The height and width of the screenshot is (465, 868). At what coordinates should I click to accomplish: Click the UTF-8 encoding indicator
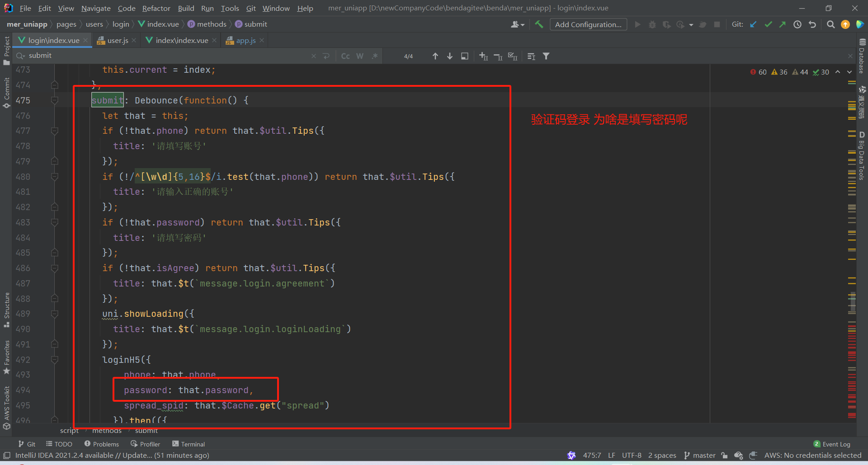click(x=632, y=456)
